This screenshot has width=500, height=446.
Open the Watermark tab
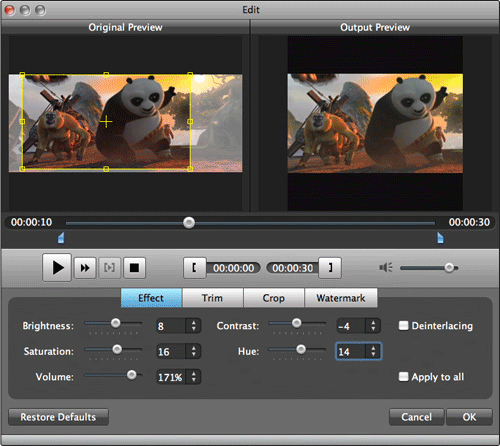(x=341, y=298)
